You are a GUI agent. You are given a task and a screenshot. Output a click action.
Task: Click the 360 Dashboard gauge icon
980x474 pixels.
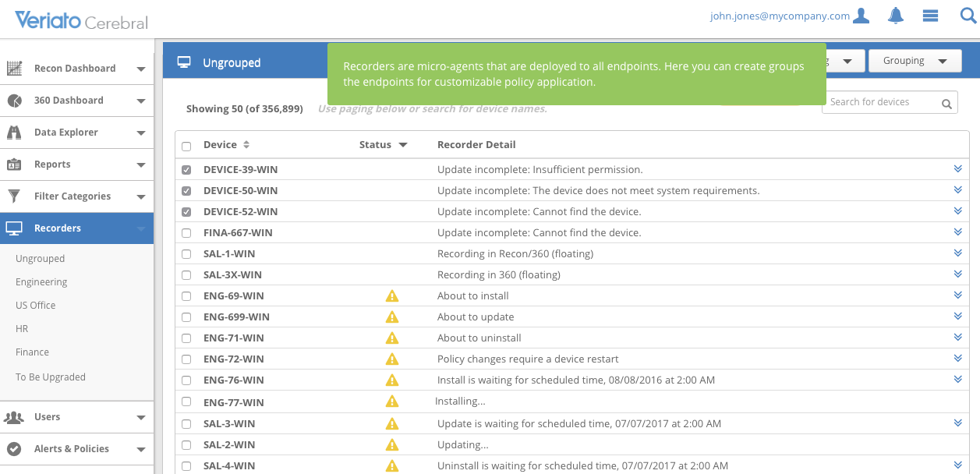[14, 101]
